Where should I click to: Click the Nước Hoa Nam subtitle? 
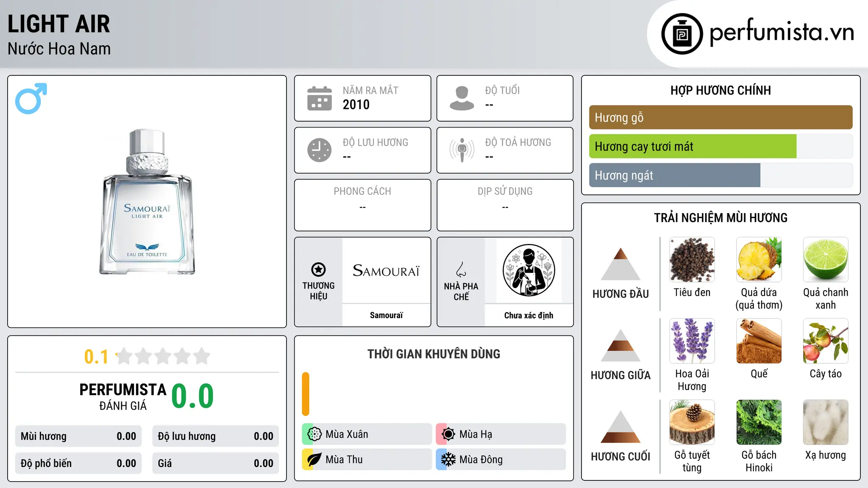click(x=59, y=49)
